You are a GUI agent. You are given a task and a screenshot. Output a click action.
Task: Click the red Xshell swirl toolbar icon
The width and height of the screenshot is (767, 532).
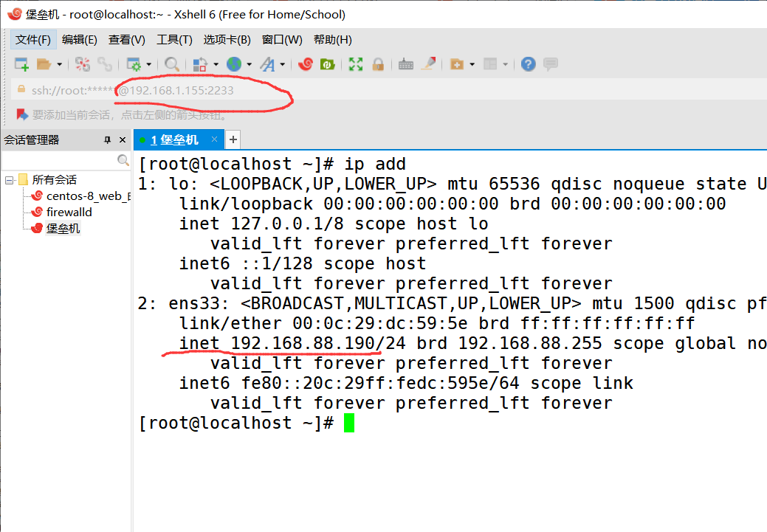pyautogui.click(x=306, y=64)
